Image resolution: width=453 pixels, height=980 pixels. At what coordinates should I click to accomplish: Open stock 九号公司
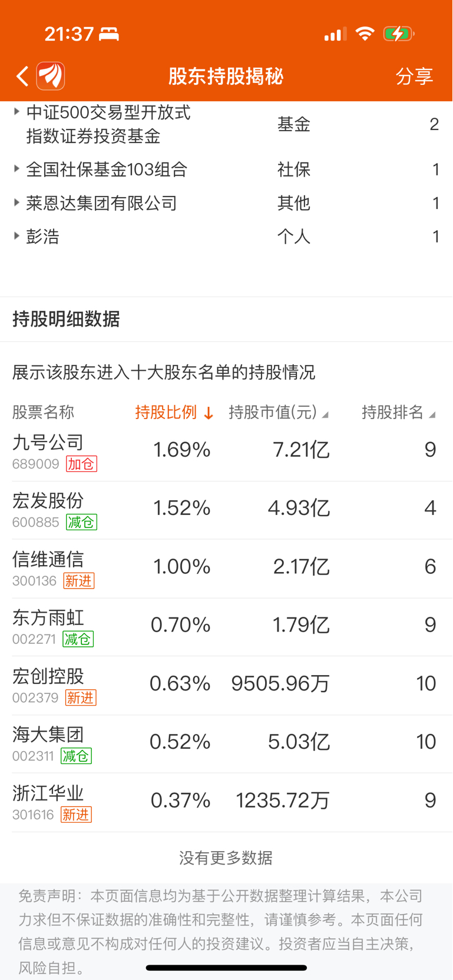click(x=48, y=442)
